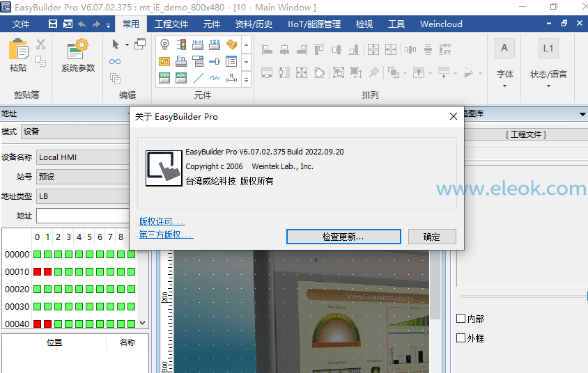
Task: Insert the 123 numeric object
Action: 215,45
